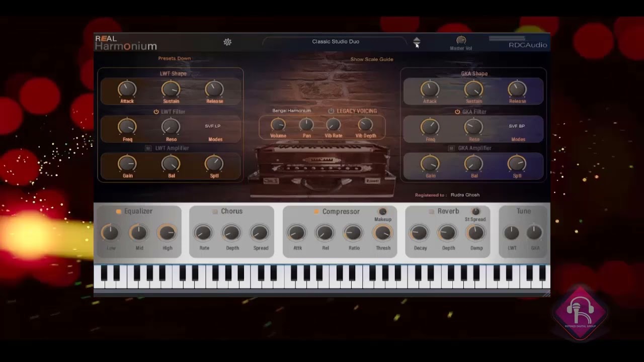
Task: Click the GKA Amplifier Gain knob
Action: 430,164
